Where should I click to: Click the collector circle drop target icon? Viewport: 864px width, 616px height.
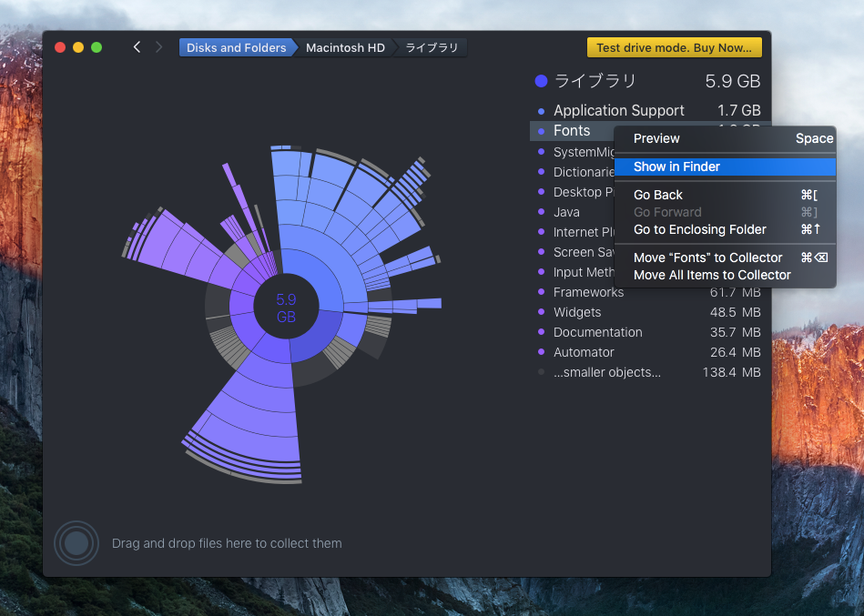[x=76, y=543]
